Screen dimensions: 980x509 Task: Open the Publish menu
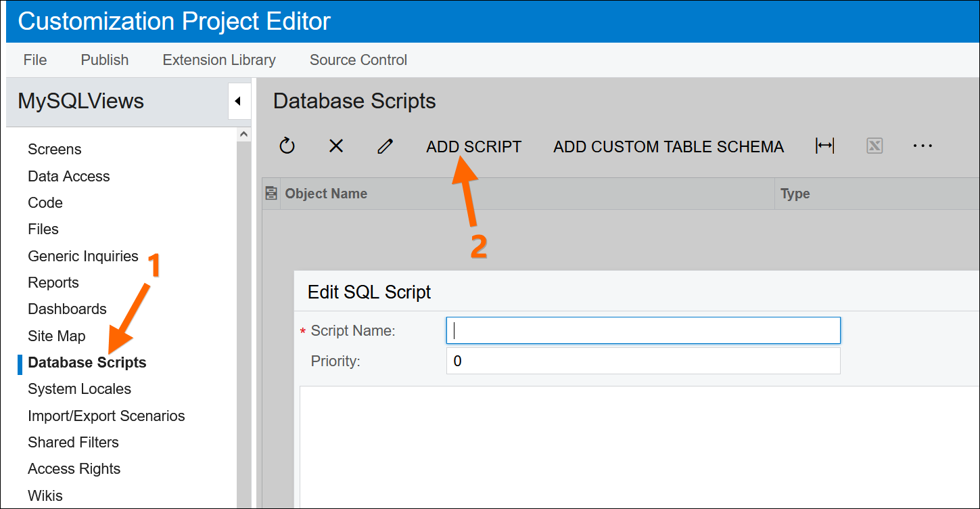pyautogui.click(x=104, y=60)
